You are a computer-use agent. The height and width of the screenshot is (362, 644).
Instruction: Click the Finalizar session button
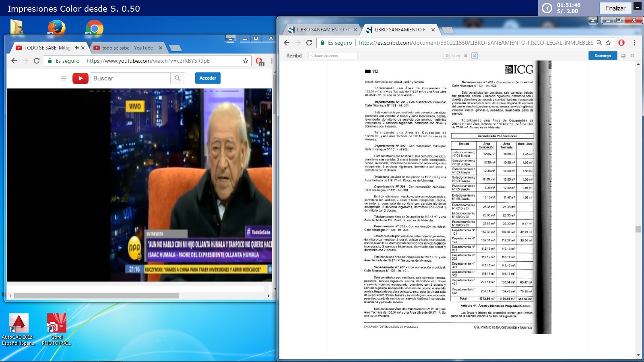[x=615, y=8]
